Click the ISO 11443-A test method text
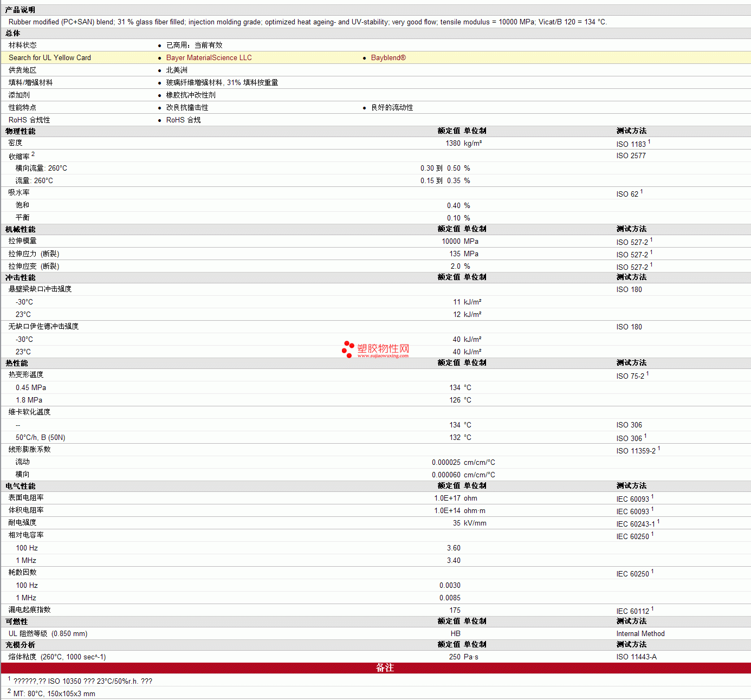 tap(636, 657)
